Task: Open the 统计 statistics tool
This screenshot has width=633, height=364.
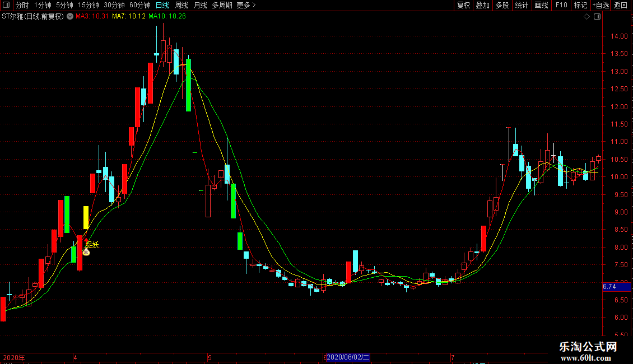Action: pos(522,5)
